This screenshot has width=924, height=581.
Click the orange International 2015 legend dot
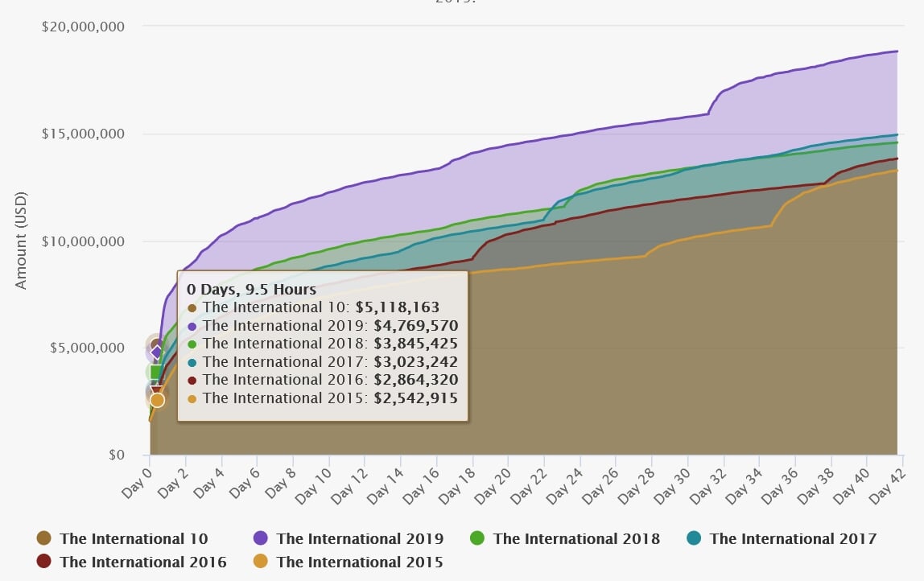point(261,562)
